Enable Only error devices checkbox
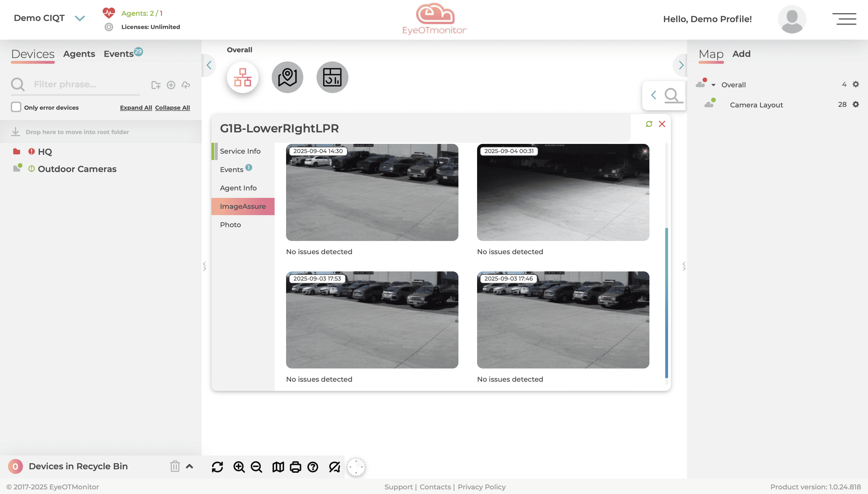The image size is (868, 494). (x=16, y=107)
